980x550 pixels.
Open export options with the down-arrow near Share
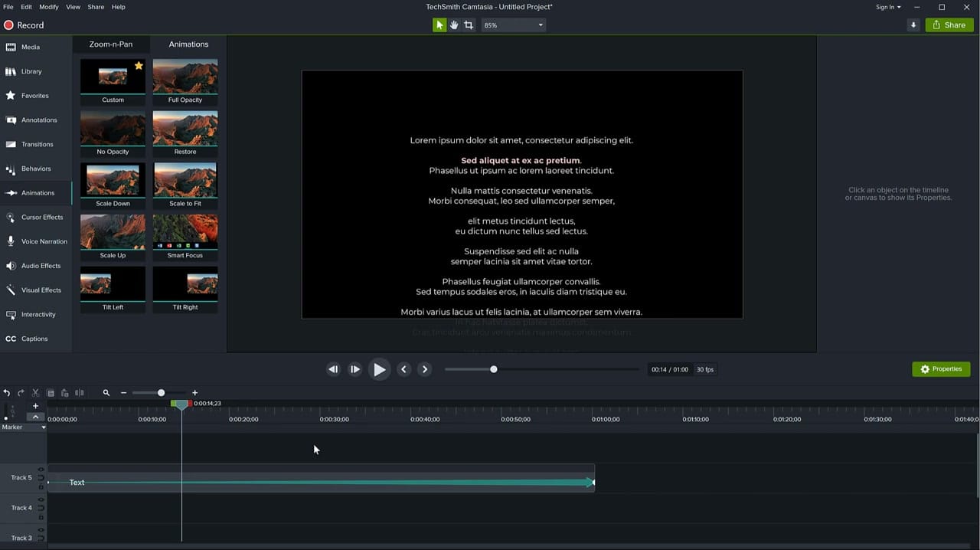tap(914, 25)
